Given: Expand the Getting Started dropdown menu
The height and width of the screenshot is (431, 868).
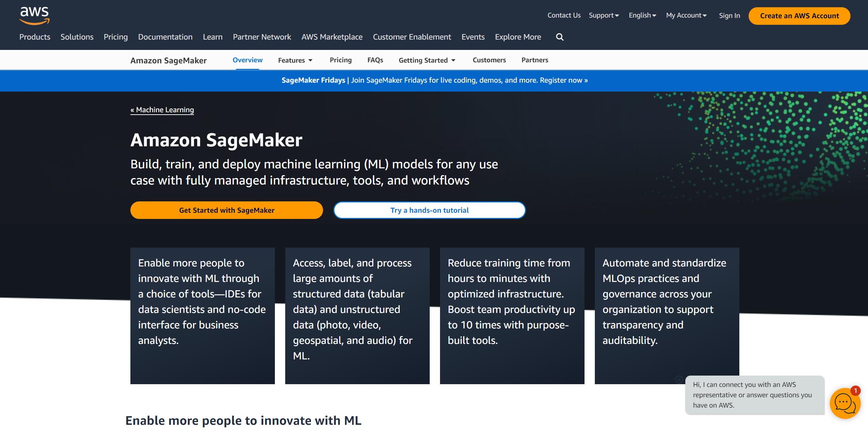Looking at the screenshot, I should pos(427,60).
